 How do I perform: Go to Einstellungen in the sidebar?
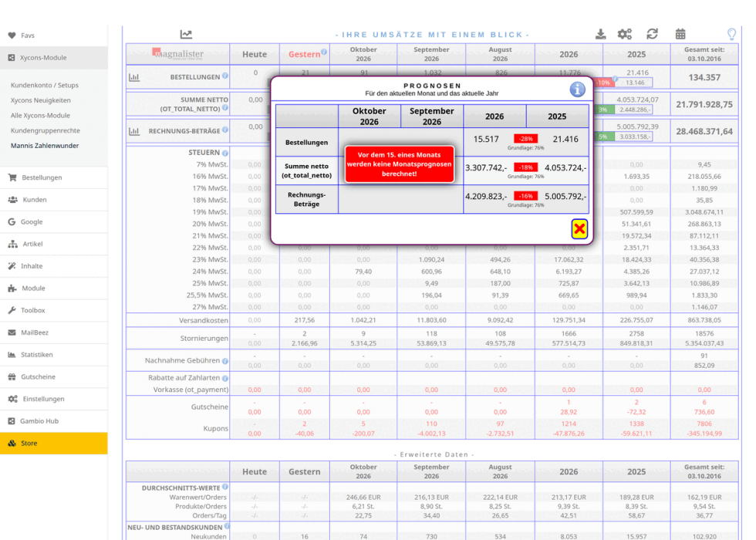[x=54, y=399]
